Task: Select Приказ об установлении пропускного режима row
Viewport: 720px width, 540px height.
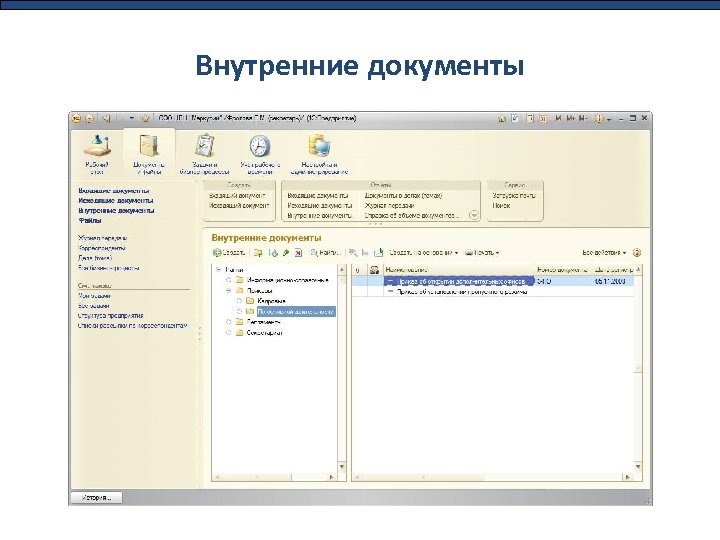Action: pyautogui.click(x=493, y=291)
